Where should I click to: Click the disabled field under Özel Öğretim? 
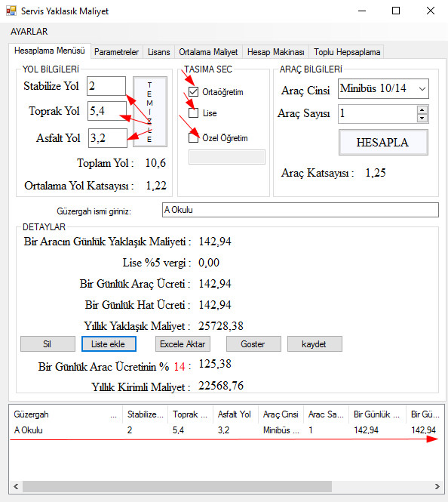tap(227, 157)
